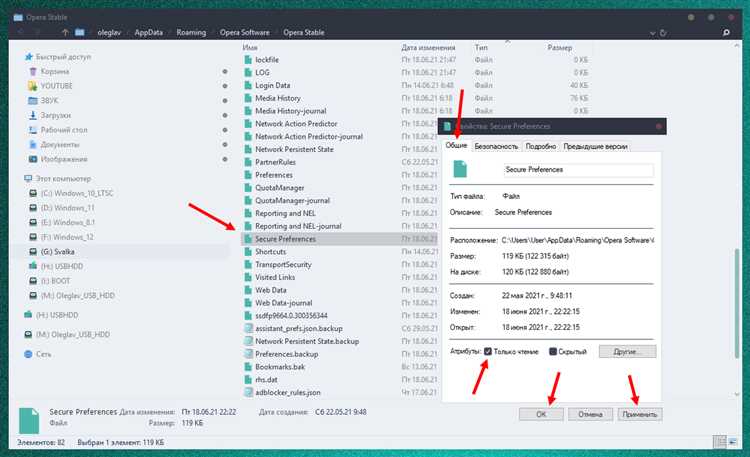
Task: Click Secure Preferences icon in details pane
Action: 29,420
